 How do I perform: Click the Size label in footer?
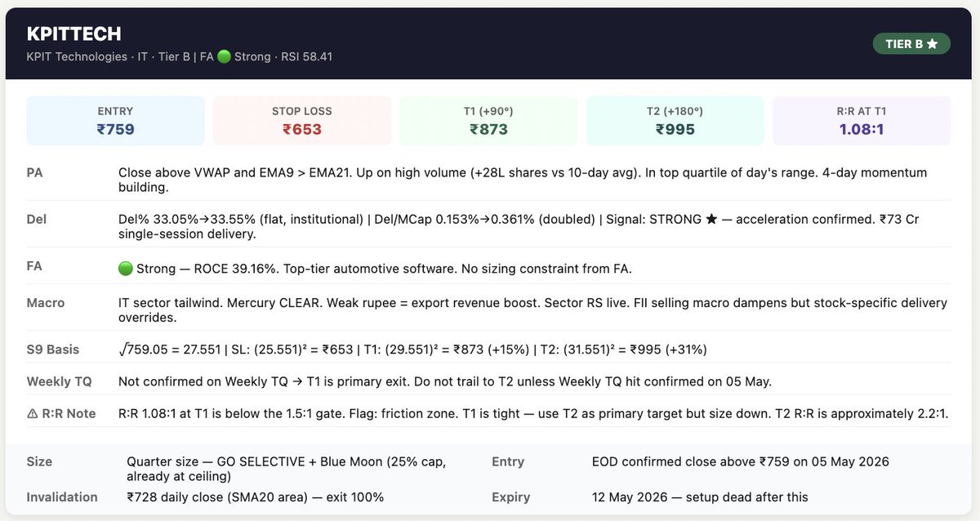pos(39,462)
